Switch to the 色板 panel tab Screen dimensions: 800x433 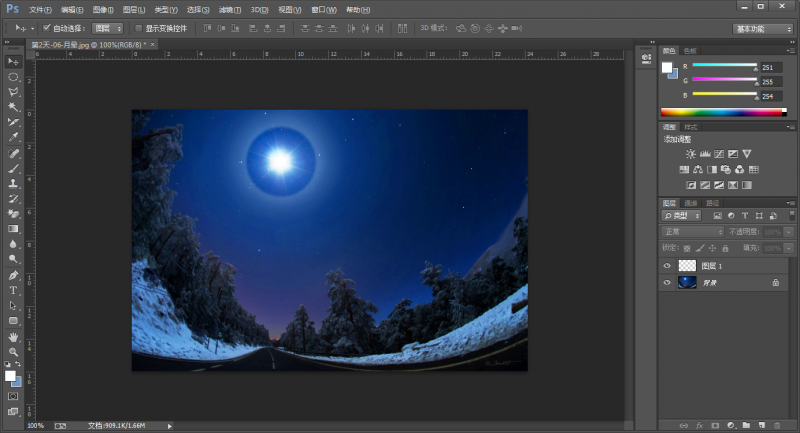pyautogui.click(x=691, y=51)
